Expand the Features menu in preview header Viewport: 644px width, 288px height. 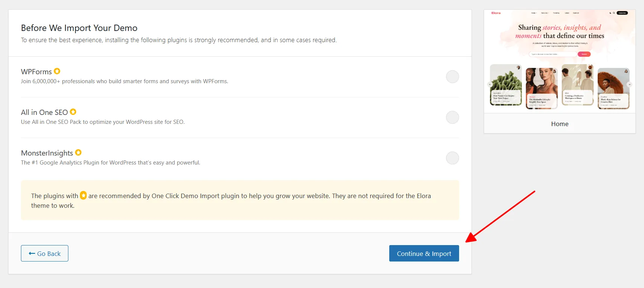click(x=545, y=13)
